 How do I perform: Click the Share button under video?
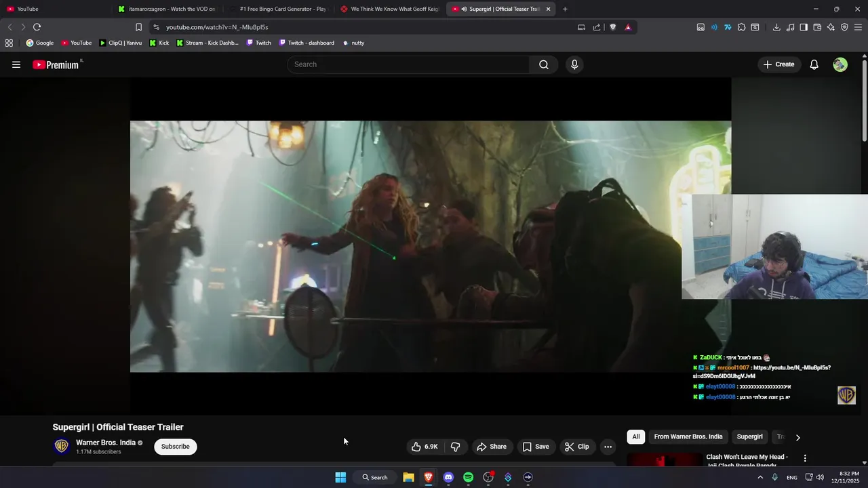492,447
